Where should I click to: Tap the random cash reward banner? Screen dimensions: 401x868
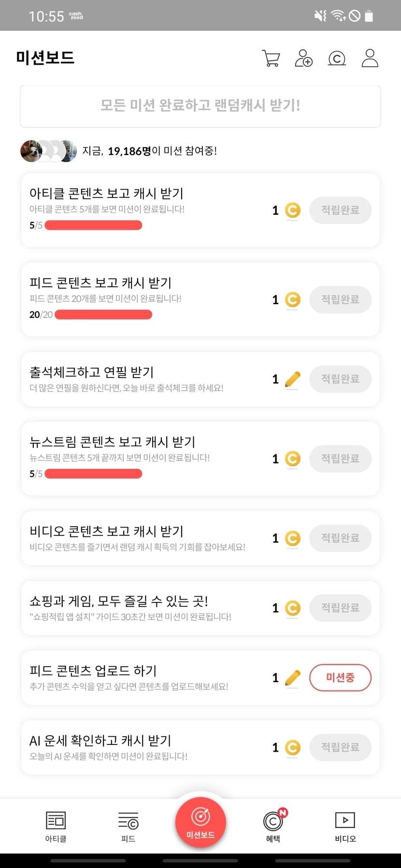point(200,106)
